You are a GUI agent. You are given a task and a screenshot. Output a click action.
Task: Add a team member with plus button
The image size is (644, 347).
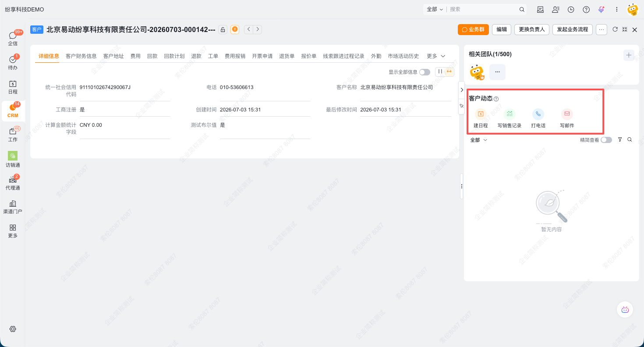(x=629, y=55)
